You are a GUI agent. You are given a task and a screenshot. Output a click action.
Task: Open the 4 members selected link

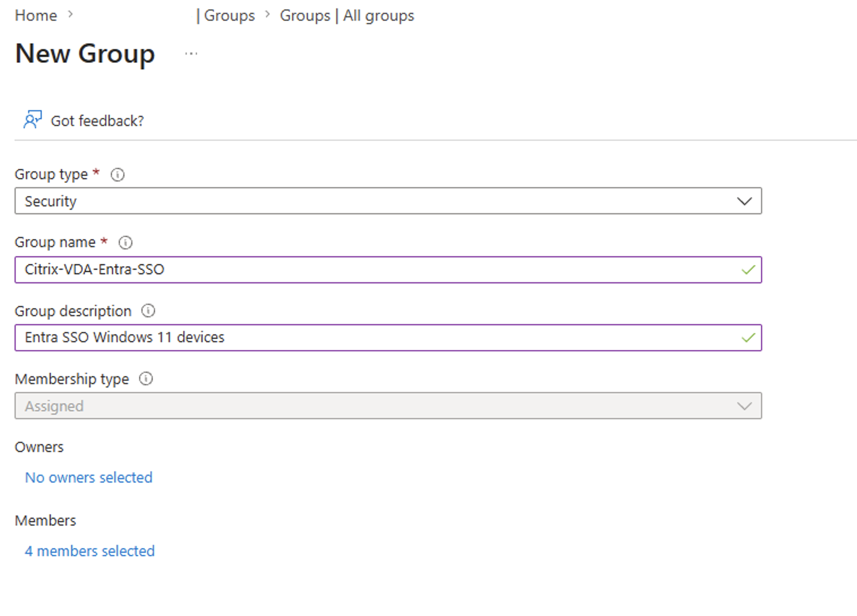pos(90,551)
